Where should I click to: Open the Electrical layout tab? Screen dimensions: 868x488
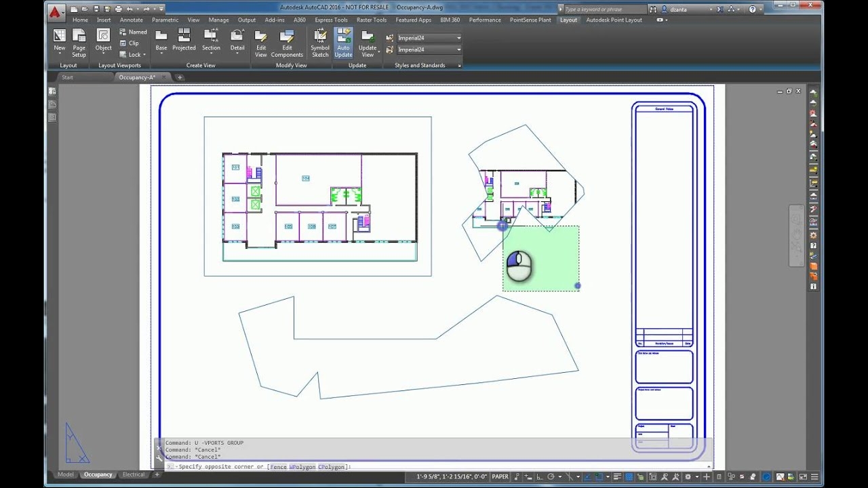click(x=134, y=474)
